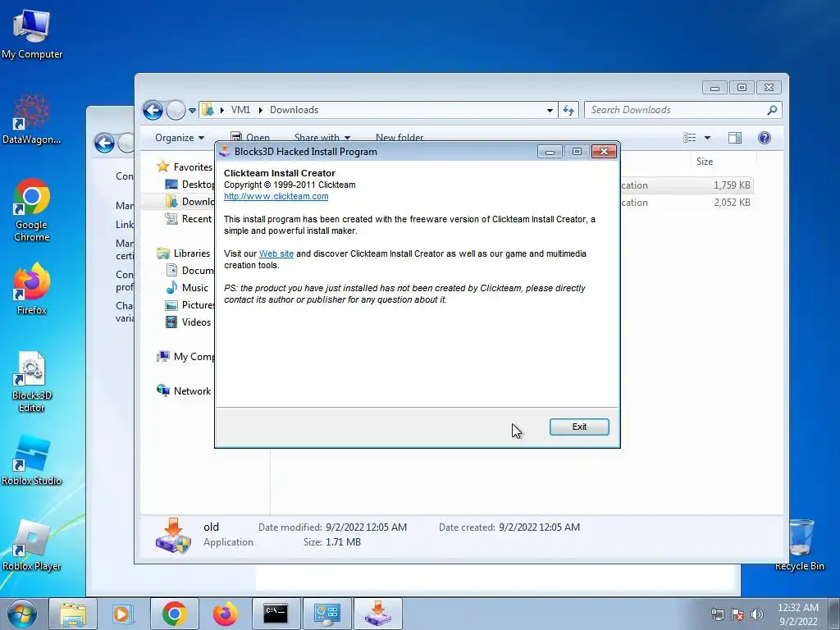Minimize the Blocks3D Install Program dialog
Screen dimensions: 840x630
tap(550, 152)
